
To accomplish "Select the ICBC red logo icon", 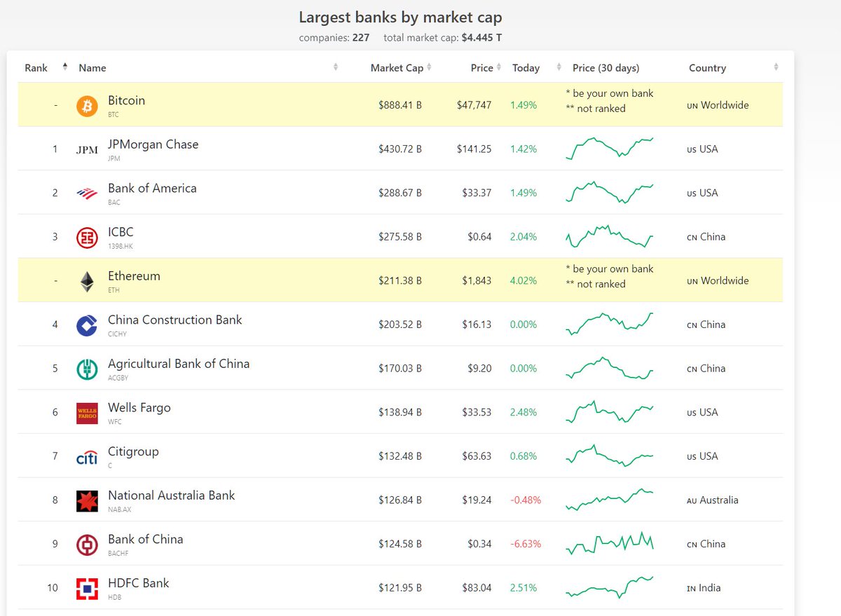I will coord(87,236).
